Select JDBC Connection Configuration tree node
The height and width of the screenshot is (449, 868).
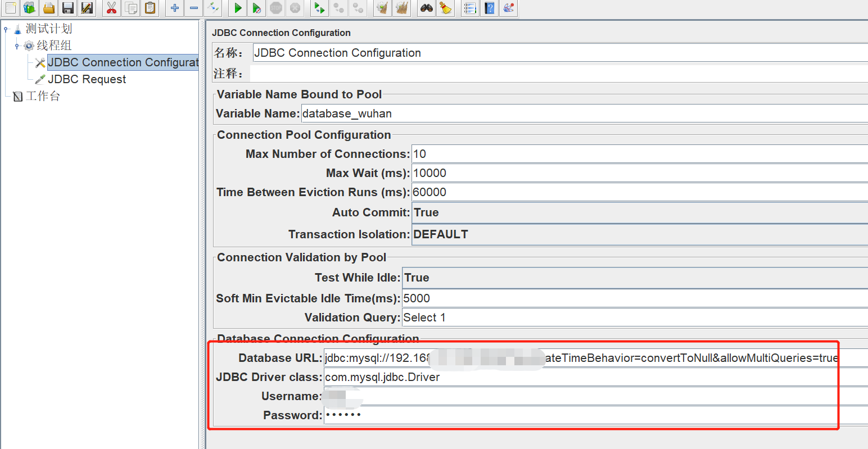[123, 62]
